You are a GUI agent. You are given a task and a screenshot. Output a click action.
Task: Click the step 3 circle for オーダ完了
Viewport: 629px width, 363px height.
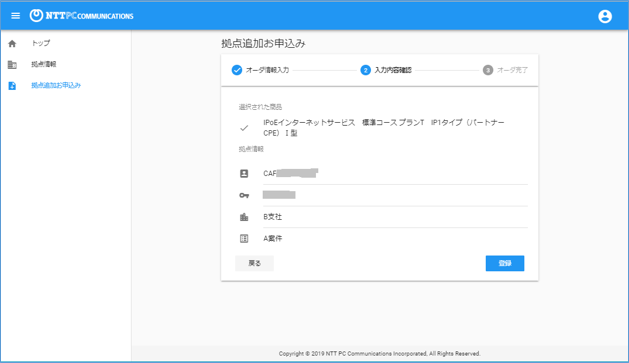(488, 70)
